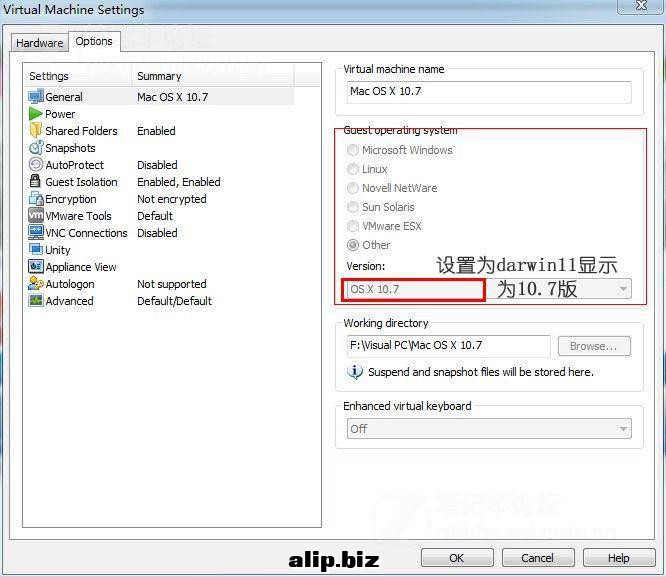Click the Unity windows icon
The height and width of the screenshot is (577, 666).
pyautogui.click(x=36, y=249)
